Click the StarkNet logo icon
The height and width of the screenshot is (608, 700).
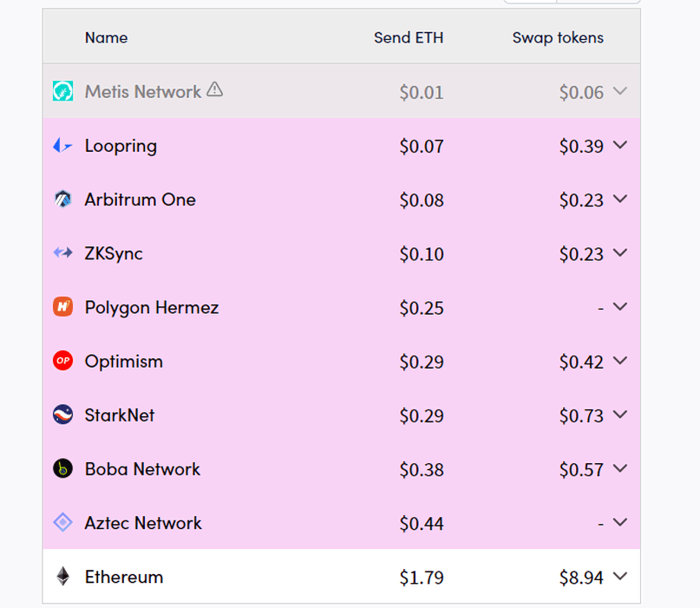pos(63,415)
